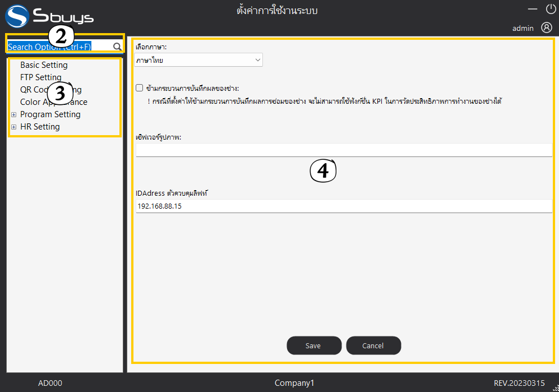Click the Search Option text field
The height and width of the screenshot is (392, 559).
[x=56, y=47]
